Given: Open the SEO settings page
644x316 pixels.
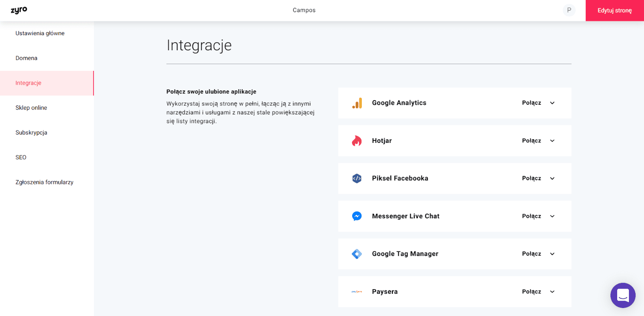Looking at the screenshot, I should pos(21,157).
